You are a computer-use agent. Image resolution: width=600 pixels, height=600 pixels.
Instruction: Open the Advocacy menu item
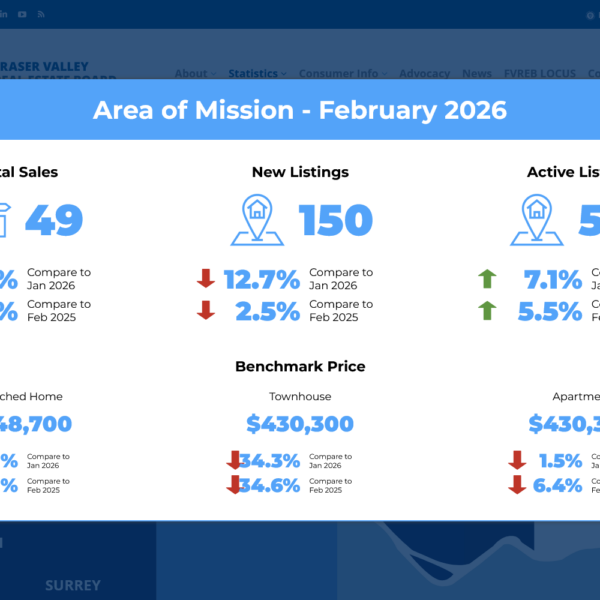[424, 73]
